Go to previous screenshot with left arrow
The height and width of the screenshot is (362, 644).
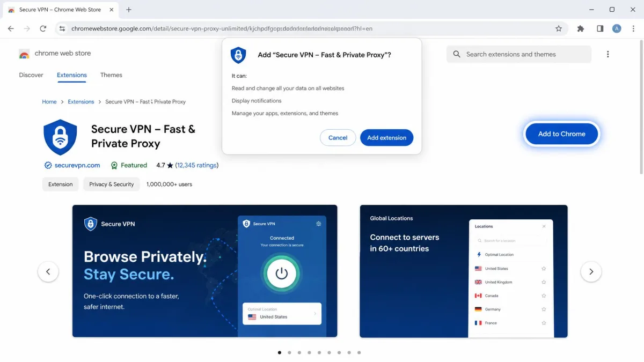[48, 271]
